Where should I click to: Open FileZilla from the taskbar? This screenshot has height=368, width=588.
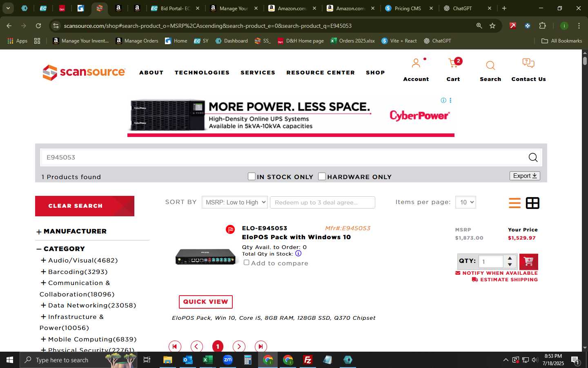[308, 360]
